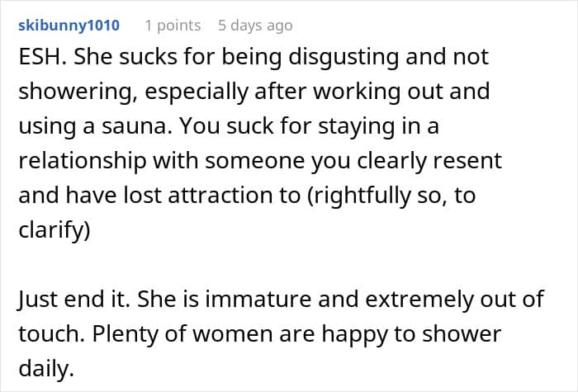Click the word relationship in the comment
578x392 pixels.
pyautogui.click(x=83, y=161)
